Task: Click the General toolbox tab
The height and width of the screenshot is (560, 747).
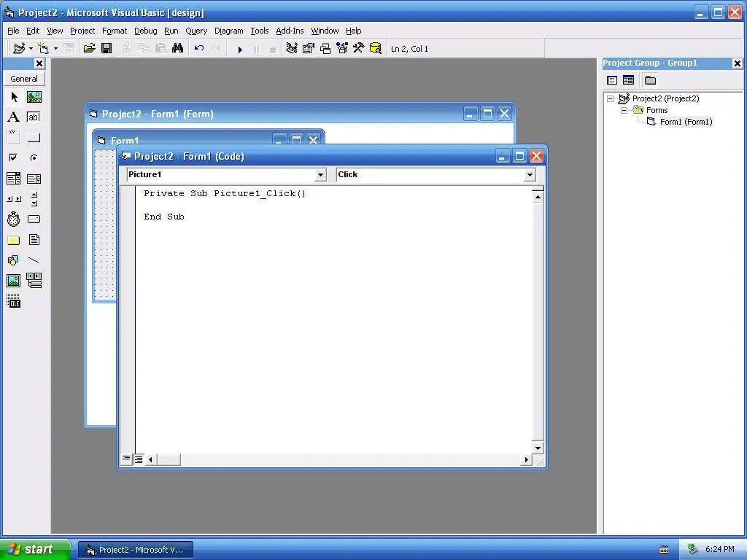Action: (x=24, y=79)
